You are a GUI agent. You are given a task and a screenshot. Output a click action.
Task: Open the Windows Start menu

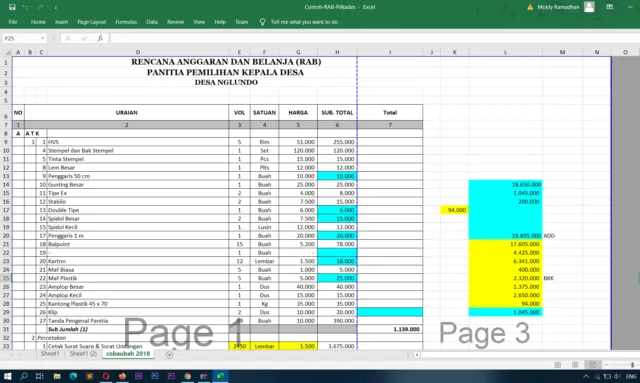click(7, 376)
